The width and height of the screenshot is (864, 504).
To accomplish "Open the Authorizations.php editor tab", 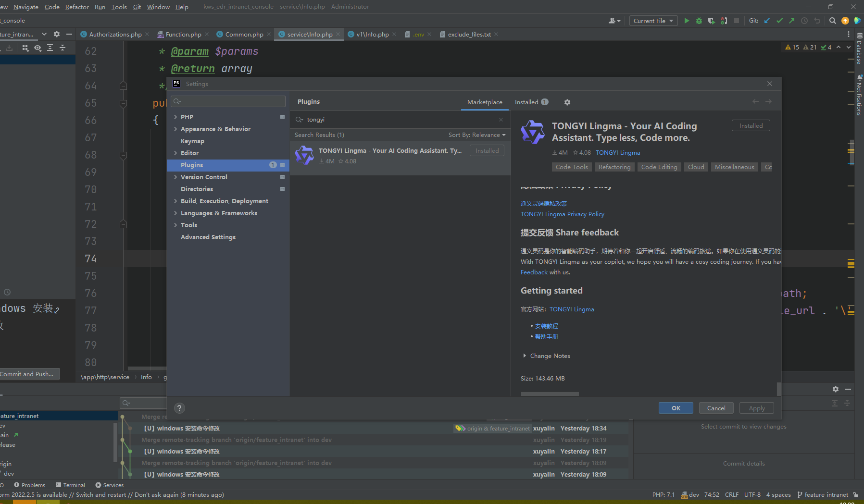I will tap(115, 34).
